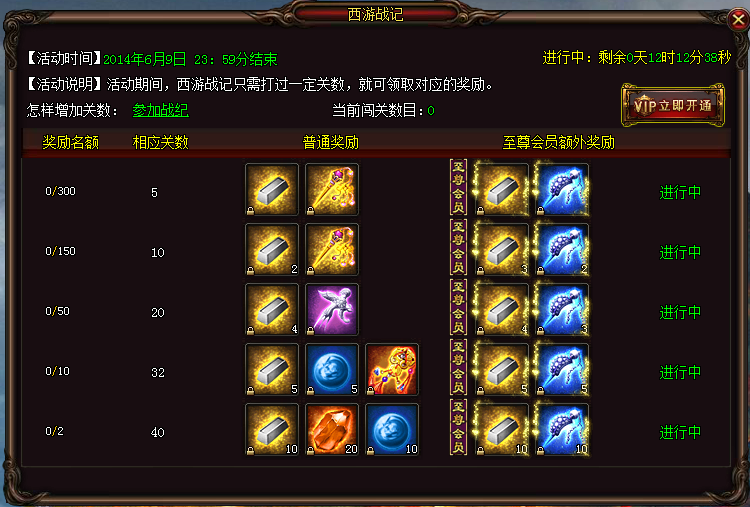Click 进行中 status for the 20-stage row
Viewport: 750px width, 507px height.
(680, 312)
